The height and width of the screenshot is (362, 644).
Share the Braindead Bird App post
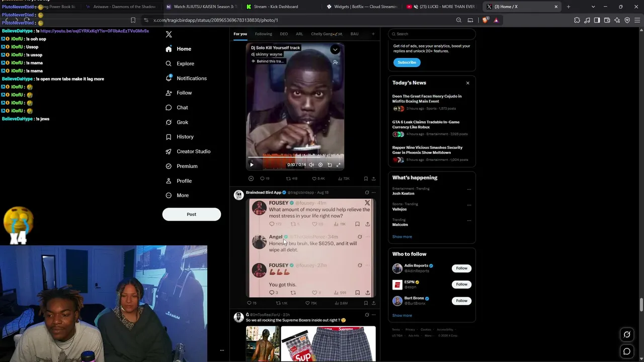tap(373, 303)
